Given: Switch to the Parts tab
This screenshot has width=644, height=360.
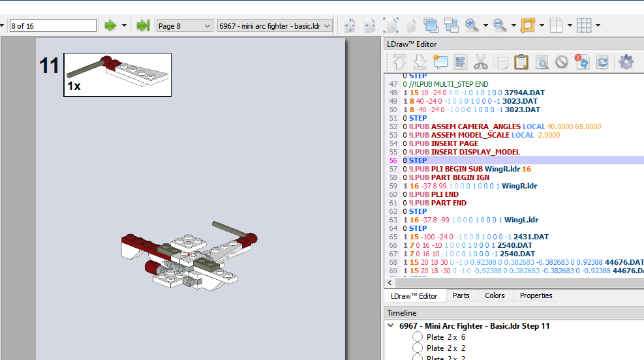Looking at the screenshot, I should (461, 295).
